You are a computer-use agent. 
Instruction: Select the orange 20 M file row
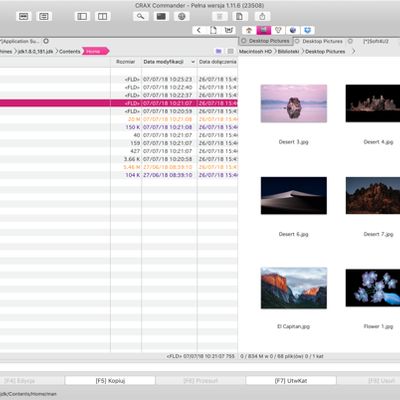click(119, 119)
